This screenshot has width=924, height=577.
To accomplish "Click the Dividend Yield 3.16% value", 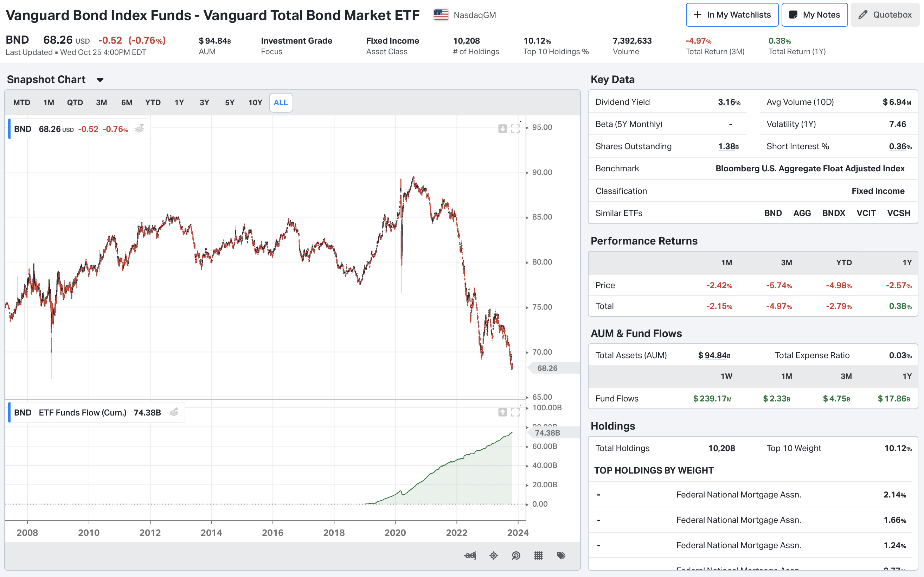I will (729, 102).
